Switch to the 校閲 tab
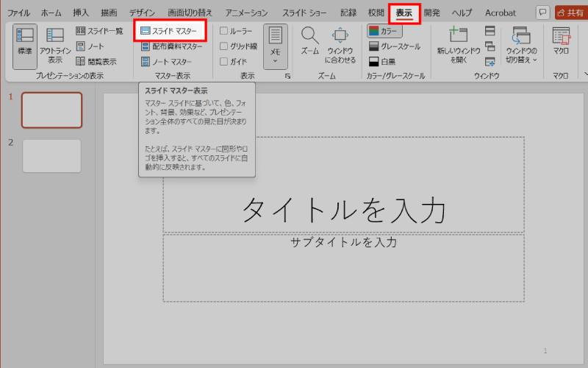This screenshot has width=588, height=368. pyautogui.click(x=376, y=13)
